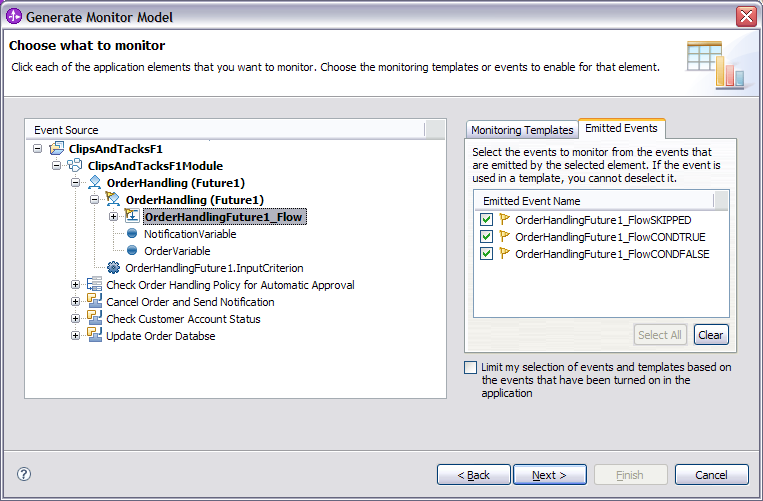Uncheck the OrderHandlingFuture1_FlowCONDTRUE event checkbox
Viewport: 763px width, 501px height.
tap(486, 237)
